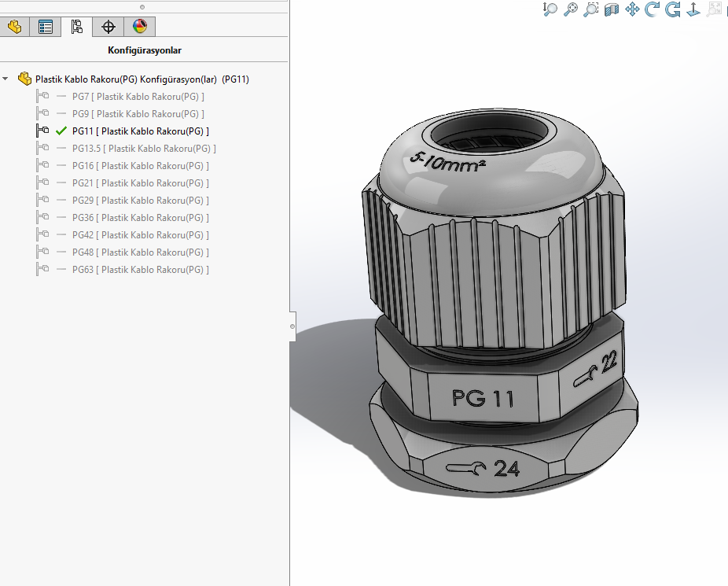Toggle the Section View icon

tap(612, 9)
